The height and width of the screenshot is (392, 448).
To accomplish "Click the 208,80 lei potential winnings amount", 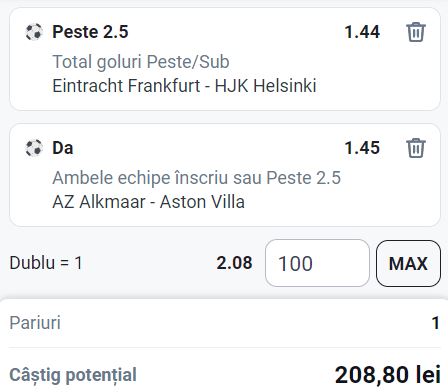I will point(388,375).
